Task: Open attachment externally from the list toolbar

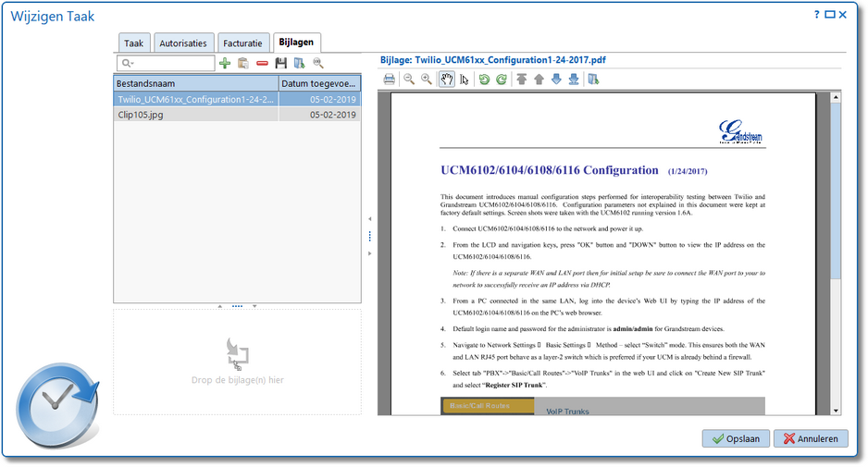Action: coord(300,64)
